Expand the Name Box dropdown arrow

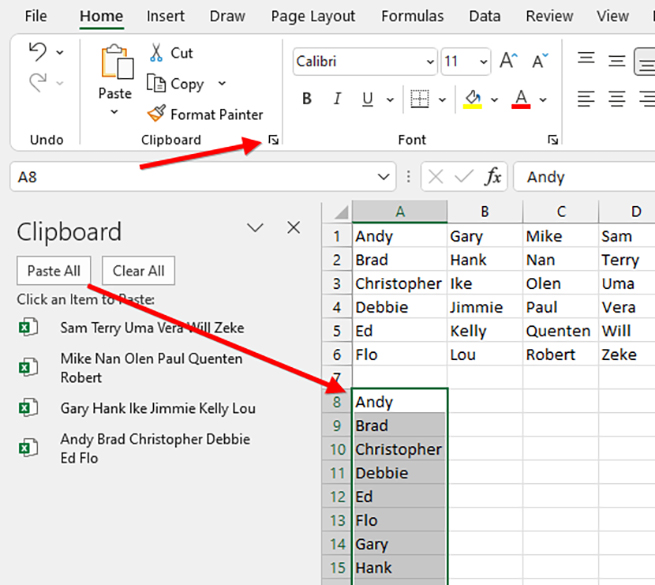[384, 177]
